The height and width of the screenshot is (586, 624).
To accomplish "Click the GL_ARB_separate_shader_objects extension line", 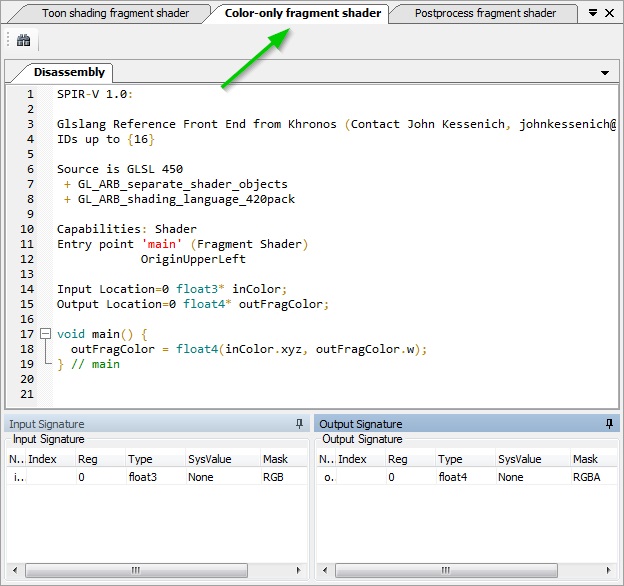I will [x=176, y=184].
